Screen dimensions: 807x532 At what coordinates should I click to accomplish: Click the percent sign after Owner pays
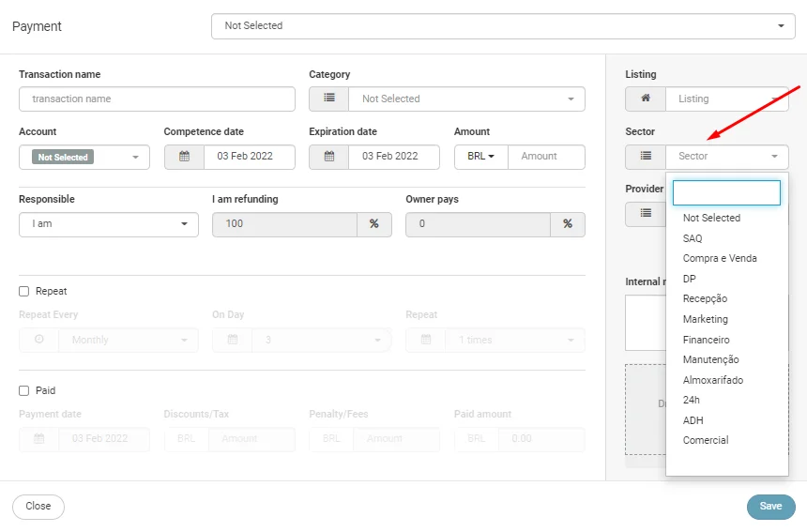567,224
